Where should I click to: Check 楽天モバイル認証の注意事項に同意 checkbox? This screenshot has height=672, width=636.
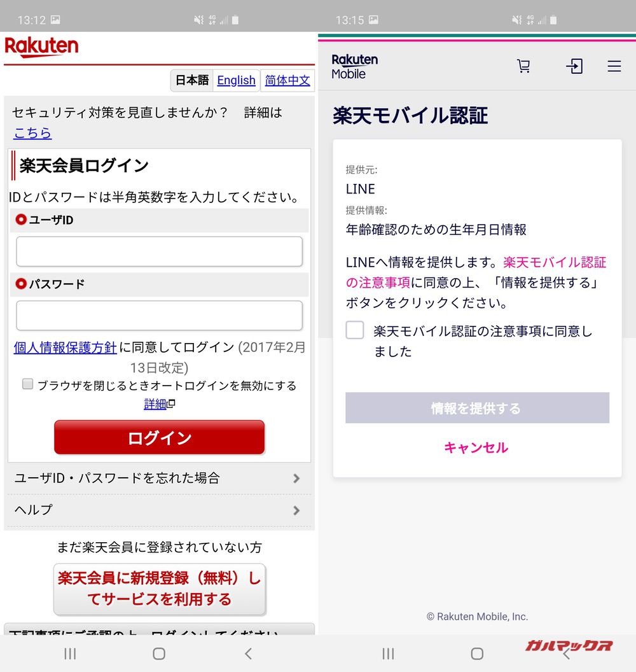click(x=355, y=330)
